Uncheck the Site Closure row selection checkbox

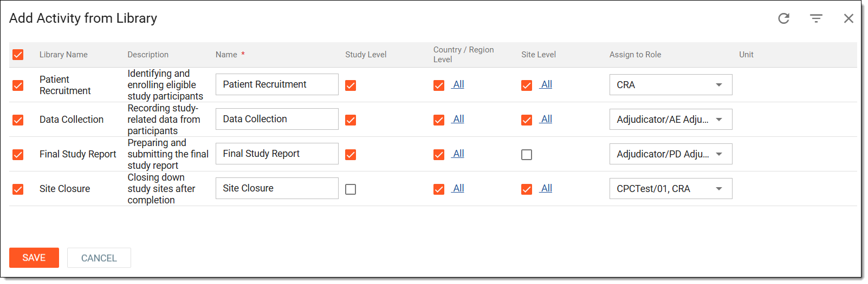click(x=18, y=189)
